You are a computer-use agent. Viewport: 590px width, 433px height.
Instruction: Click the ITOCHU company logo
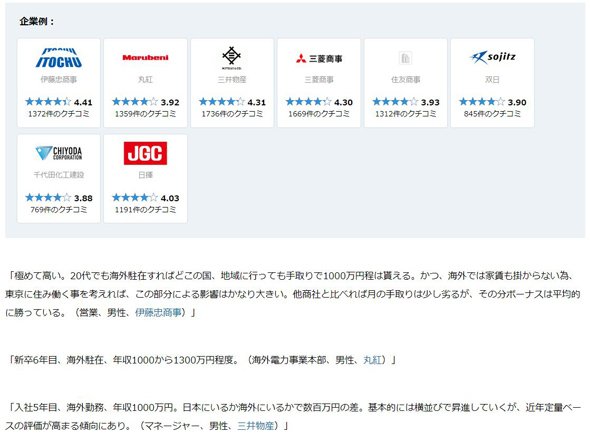point(59,58)
